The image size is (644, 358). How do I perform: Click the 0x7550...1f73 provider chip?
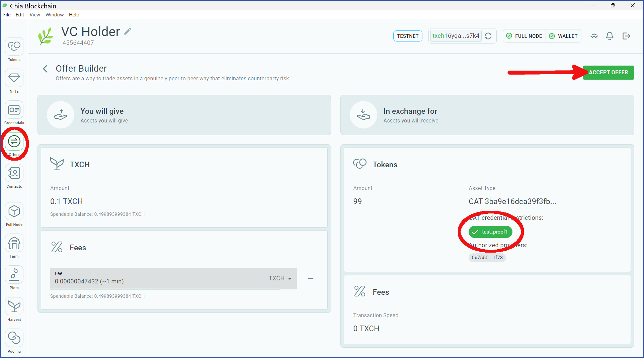coord(487,258)
